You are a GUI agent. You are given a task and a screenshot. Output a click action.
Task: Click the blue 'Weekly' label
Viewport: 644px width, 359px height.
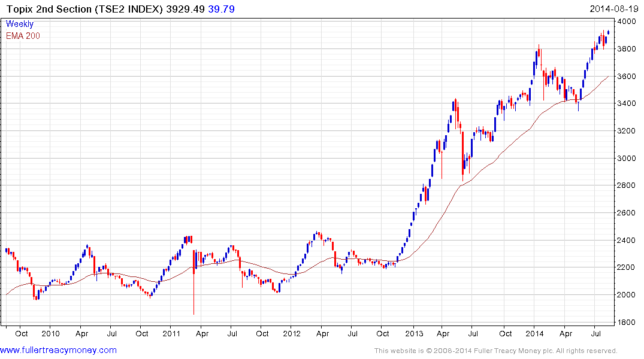pyautogui.click(x=20, y=24)
